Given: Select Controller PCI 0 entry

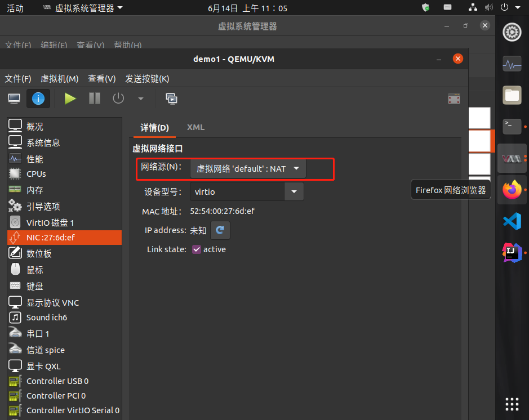Looking at the screenshot, I should click(x=64, y=396).
